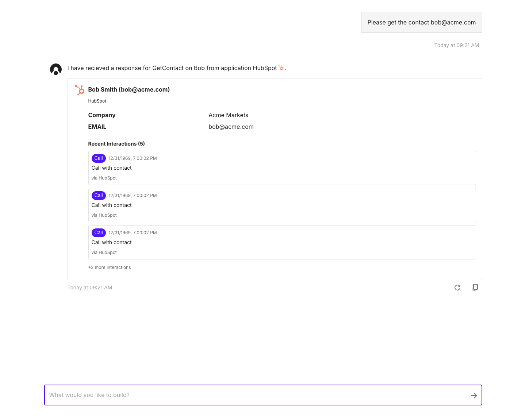Click the "Company" field label
Image resolution: width=506 pixels, height=420 pixels.
point(102,115)
